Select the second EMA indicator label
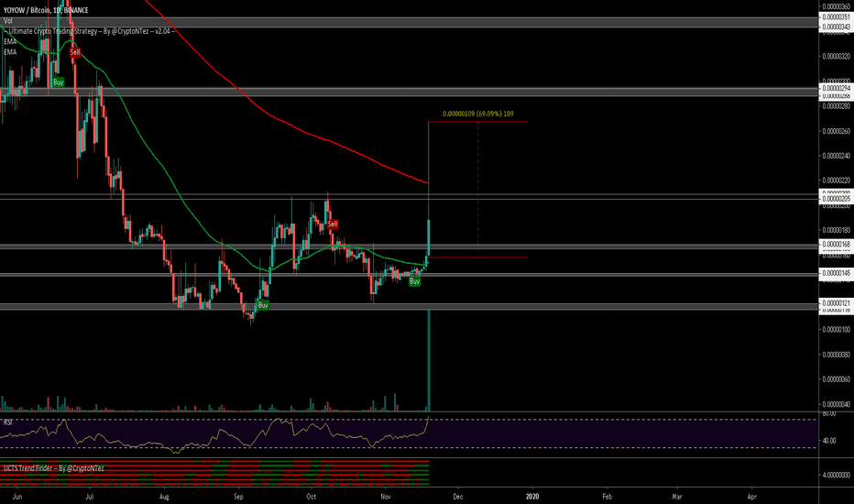The image size is (854, 504). [10, 51]
